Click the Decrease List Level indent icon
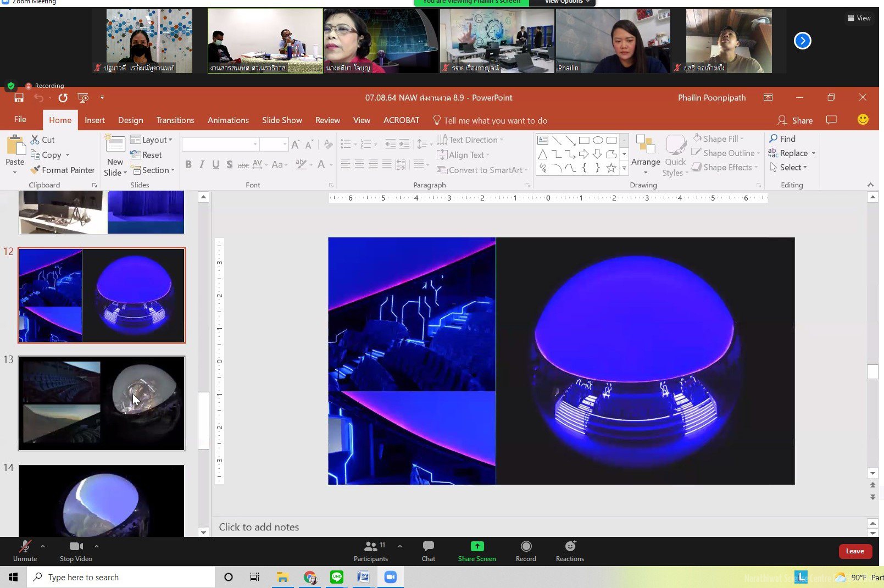Image resolution: width=884 pixels, height=588 pixels. point(390,144)
